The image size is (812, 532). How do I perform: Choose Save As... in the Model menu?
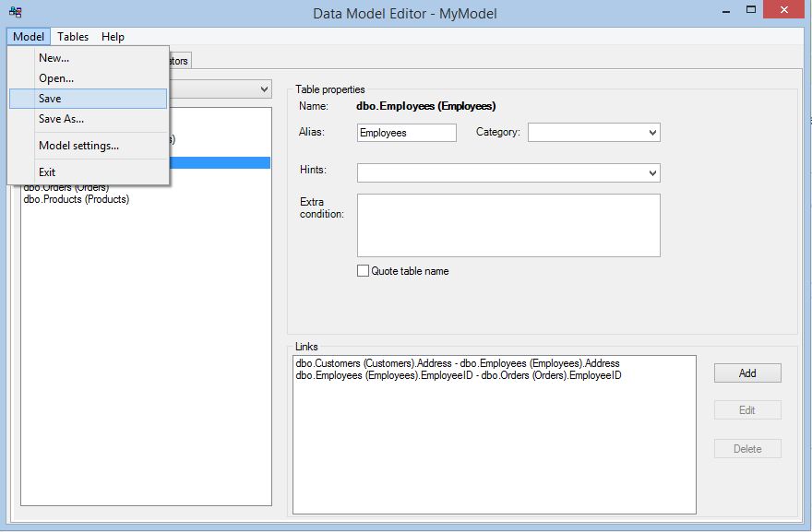click(x=61, y=118)
